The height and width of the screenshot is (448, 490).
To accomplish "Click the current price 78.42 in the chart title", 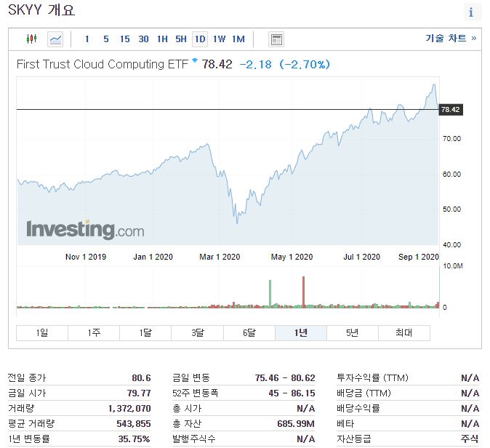I will [x=217, y=65].
